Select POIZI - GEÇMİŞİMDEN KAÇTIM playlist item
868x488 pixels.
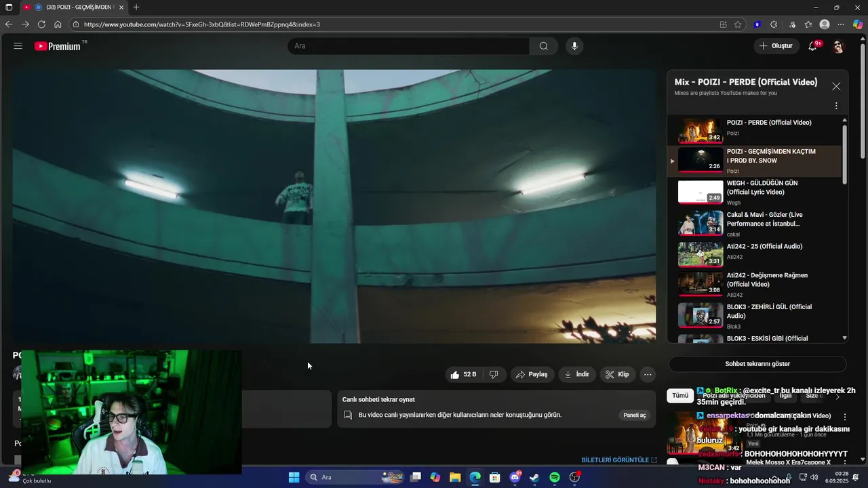tap(755, 161)
